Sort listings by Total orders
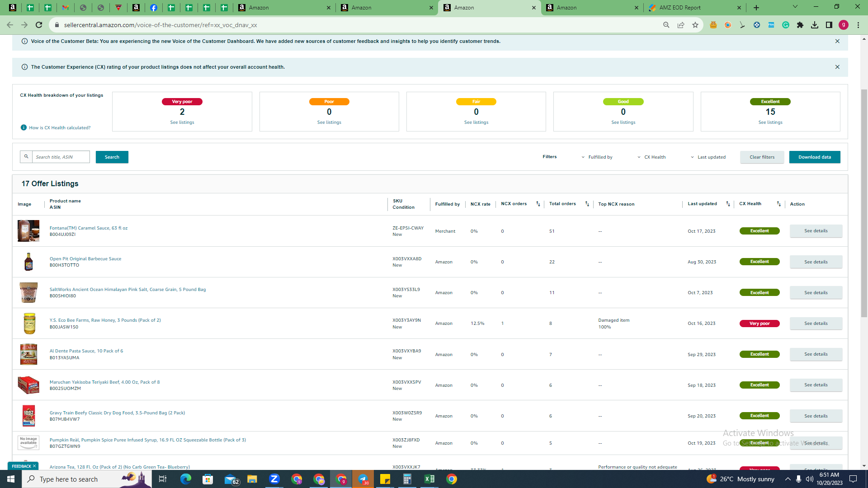This screenshot has height=488, width=868. point(587,204)
